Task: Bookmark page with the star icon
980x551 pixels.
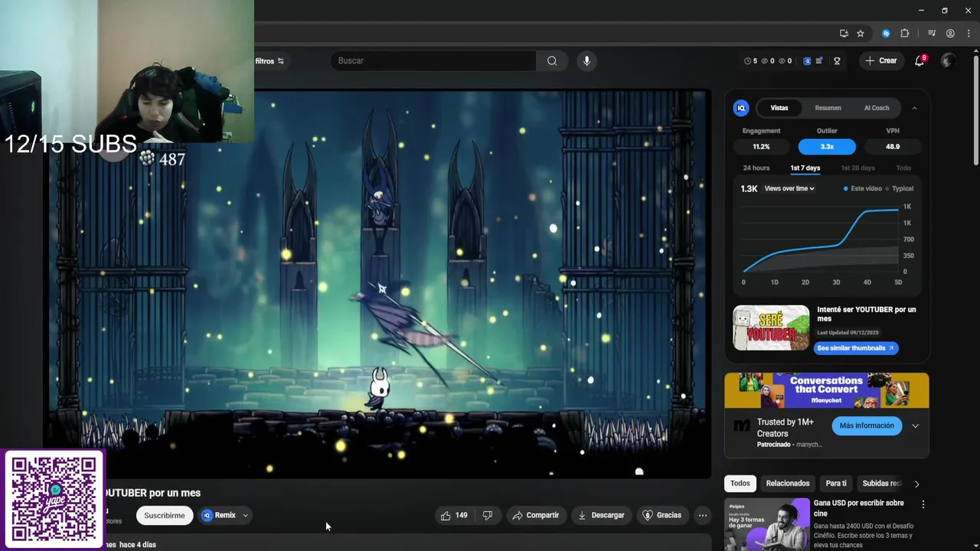Action: click(861, 33)
